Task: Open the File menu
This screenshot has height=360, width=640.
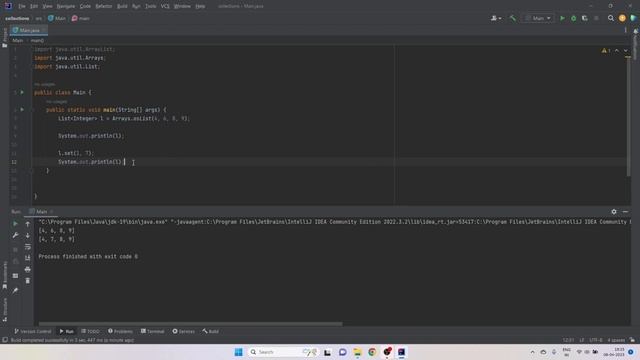Action: coord(22,6)
